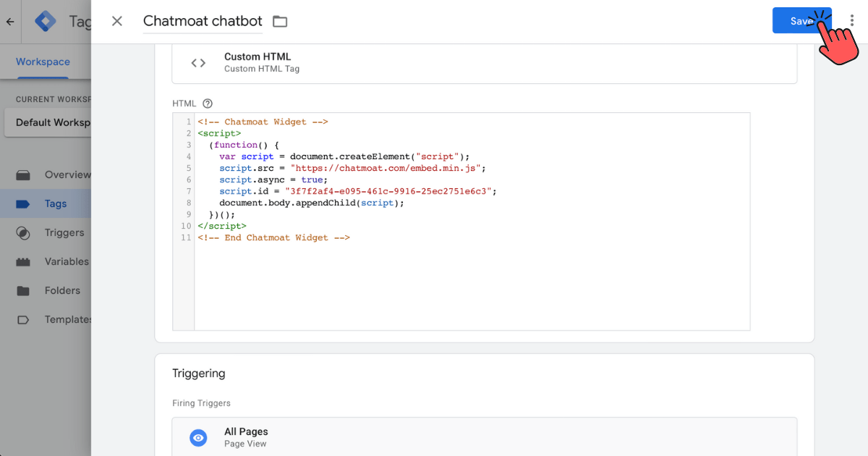Click the folder icon beside tag name

tap(280, 22)
